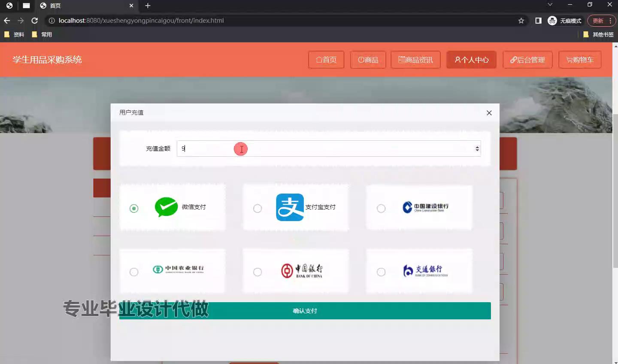Bookmark this page with the star icon
Viewport: 618px width, 364px height.
(521, 21)
